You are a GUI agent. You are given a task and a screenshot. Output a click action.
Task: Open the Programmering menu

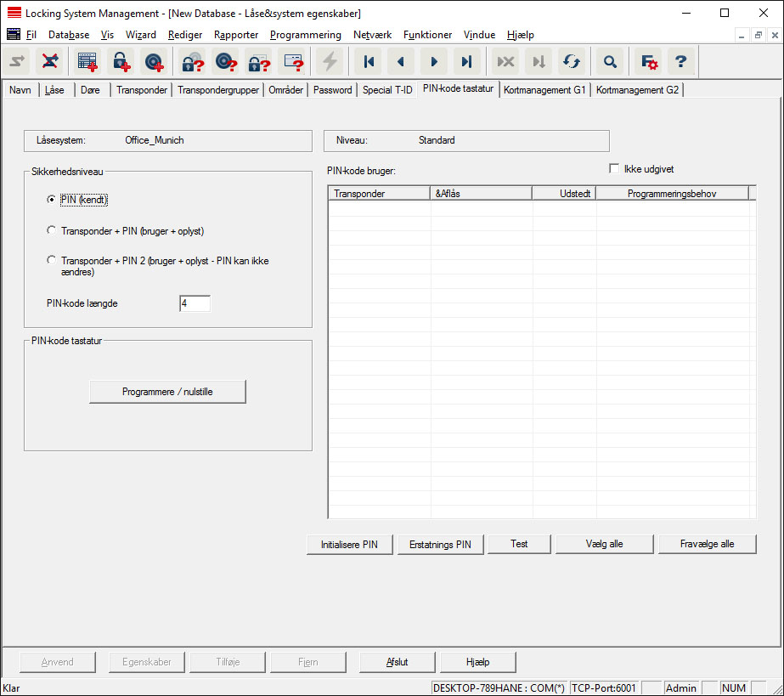click(305, 35)
